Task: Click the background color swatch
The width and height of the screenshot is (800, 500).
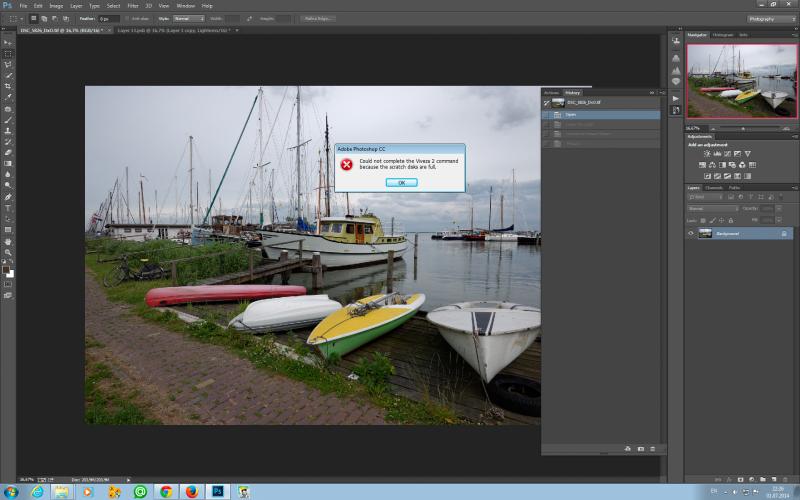Action: point(11,274)
